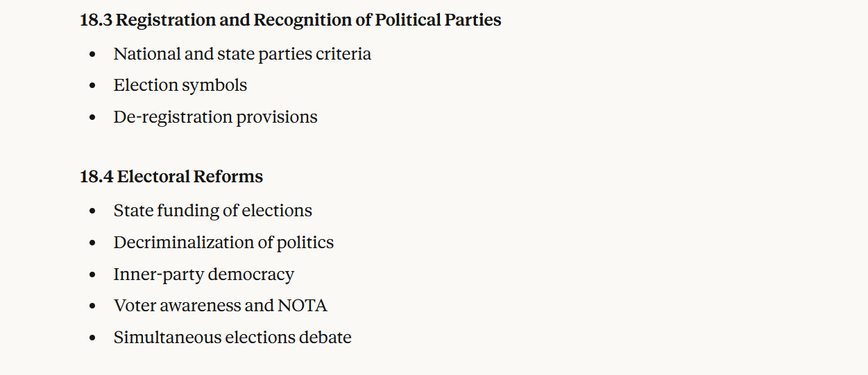The image size is (868, 375).
Task: Select the "Election symbols" list item
Action: pyautogui.click(x=180, y=85)
